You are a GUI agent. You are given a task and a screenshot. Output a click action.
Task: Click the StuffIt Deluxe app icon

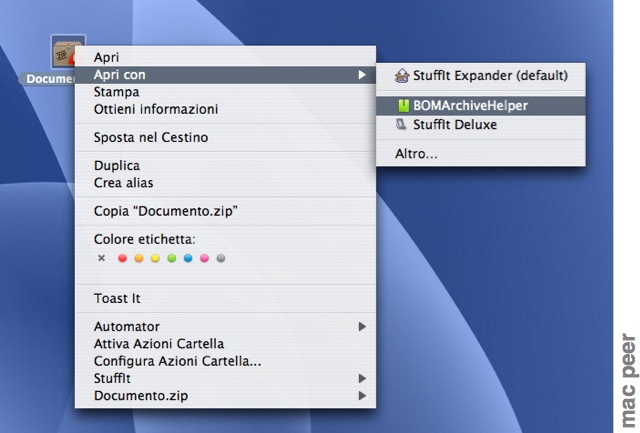[401, 124]
